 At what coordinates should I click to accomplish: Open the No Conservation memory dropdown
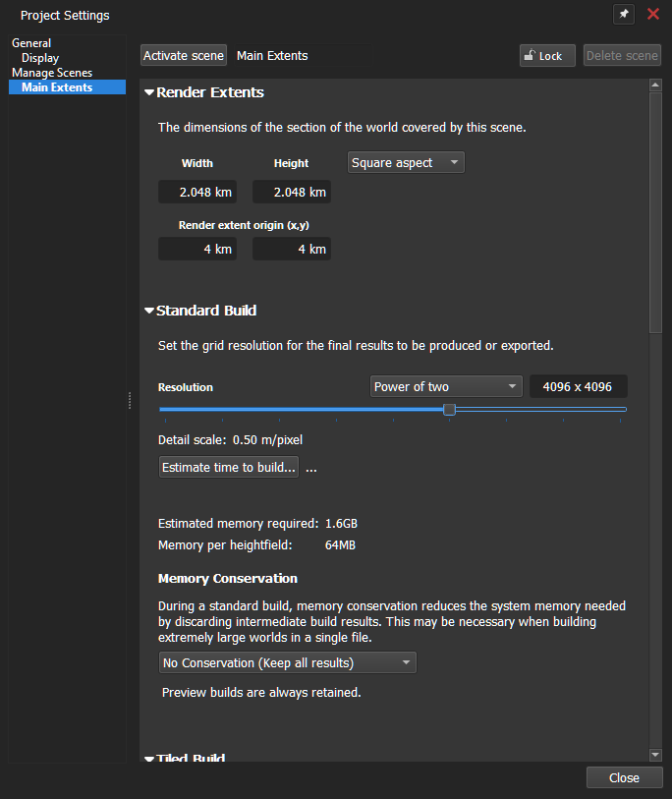coord(287,663)
